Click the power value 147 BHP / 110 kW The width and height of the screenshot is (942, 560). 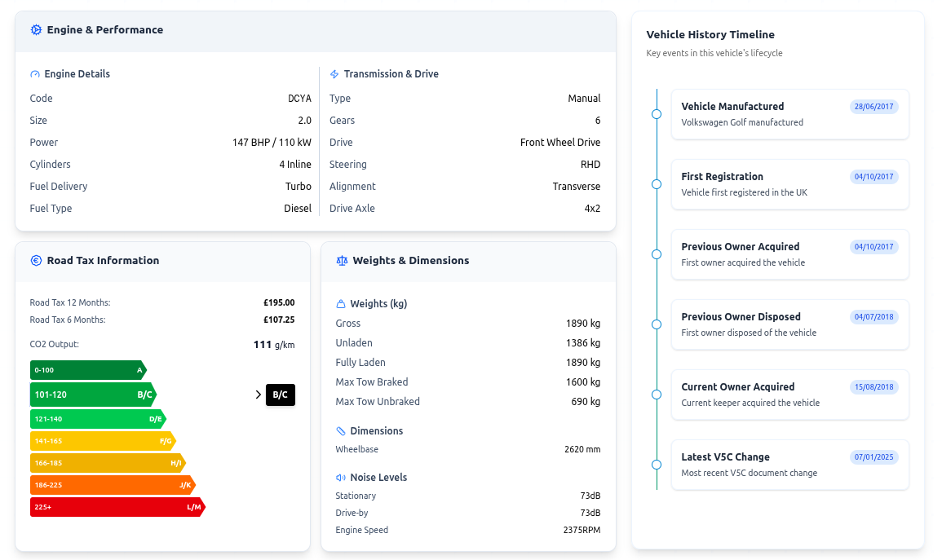(x=272, y=143)
